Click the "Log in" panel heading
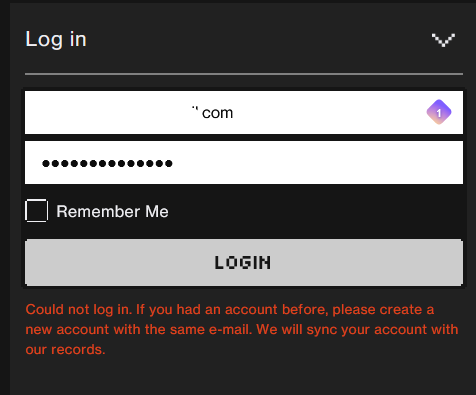 (56, 39)
